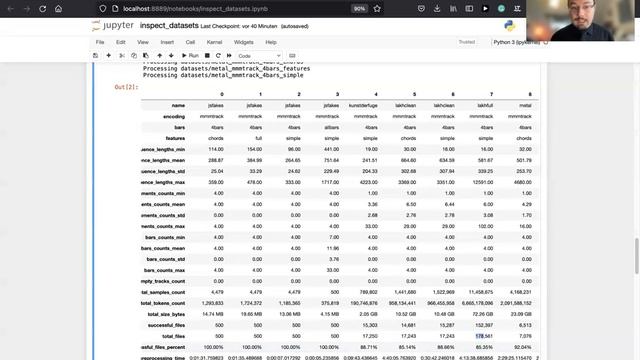
Task: Open the Edit menu
Action: click(120, 42)
